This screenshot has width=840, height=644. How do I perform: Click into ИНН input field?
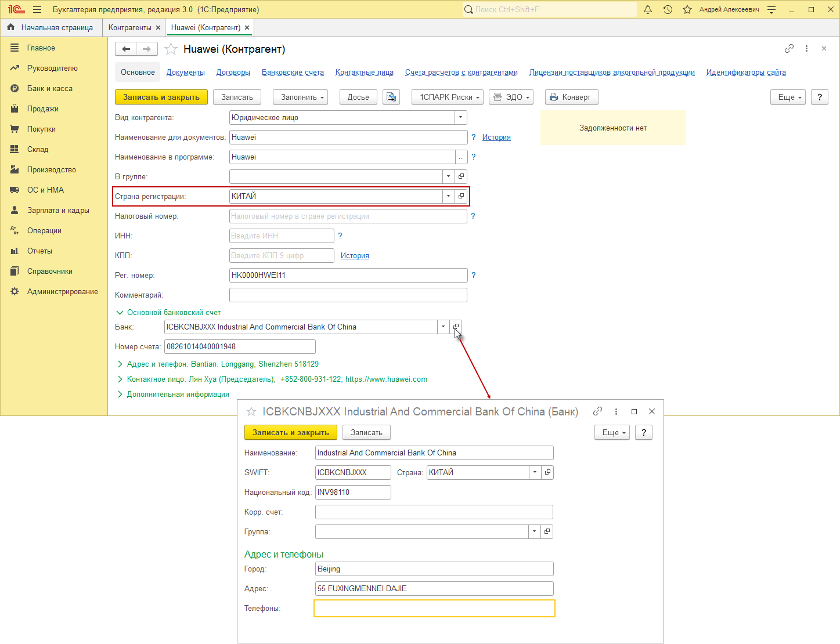pos(282,236)
